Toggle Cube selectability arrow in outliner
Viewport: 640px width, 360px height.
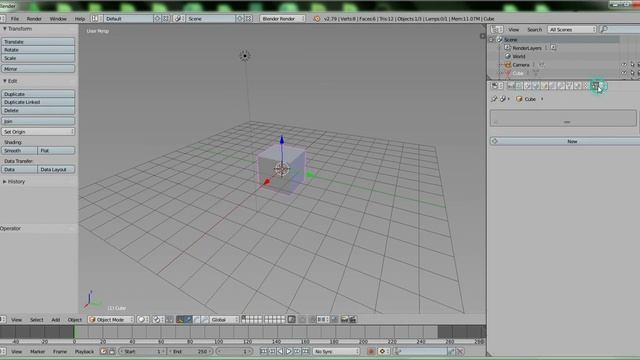click(x=632, y=73)
